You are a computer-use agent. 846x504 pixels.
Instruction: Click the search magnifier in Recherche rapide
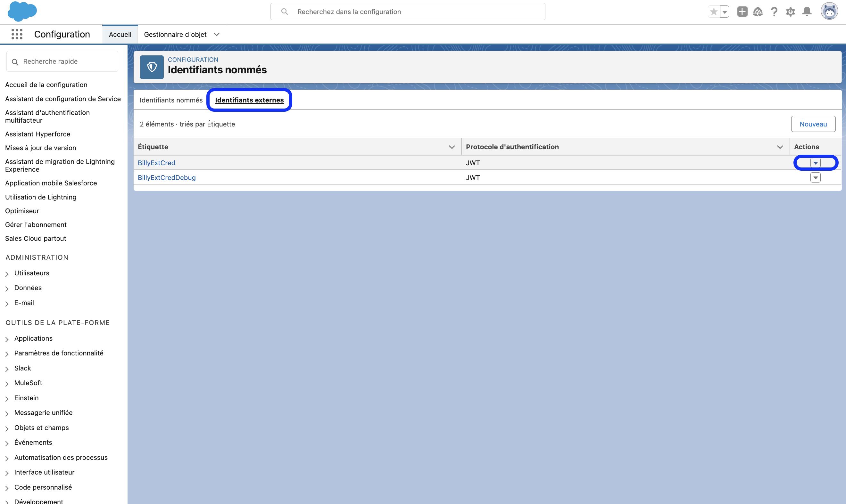click(x=15, y=62)
